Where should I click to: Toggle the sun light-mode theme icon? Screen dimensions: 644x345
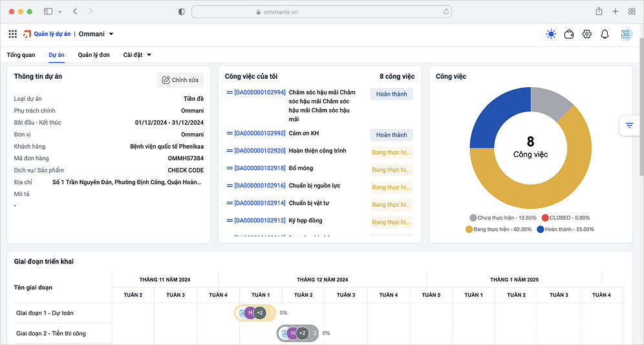tap(551, 34)
